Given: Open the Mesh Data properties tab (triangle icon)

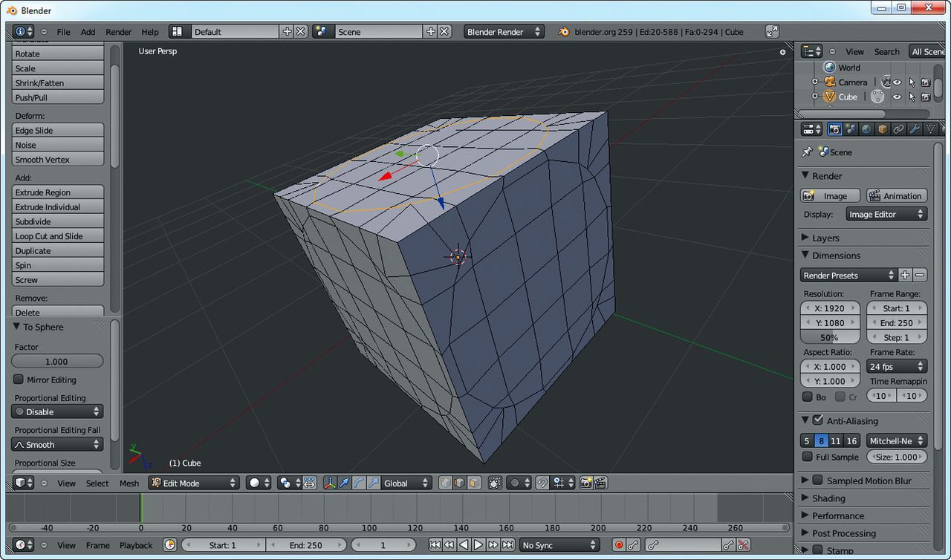Looking at the screenshot, I should 929,129.
